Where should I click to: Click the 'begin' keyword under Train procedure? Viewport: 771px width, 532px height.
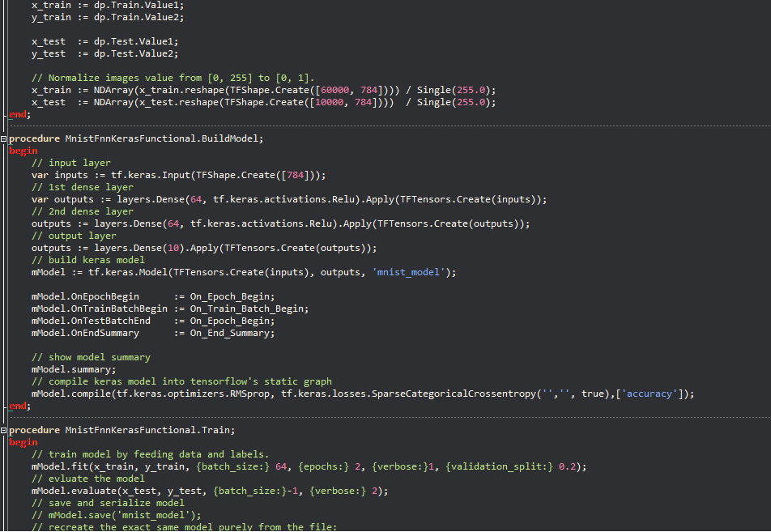pyautogui.click(x=23, y=442)
